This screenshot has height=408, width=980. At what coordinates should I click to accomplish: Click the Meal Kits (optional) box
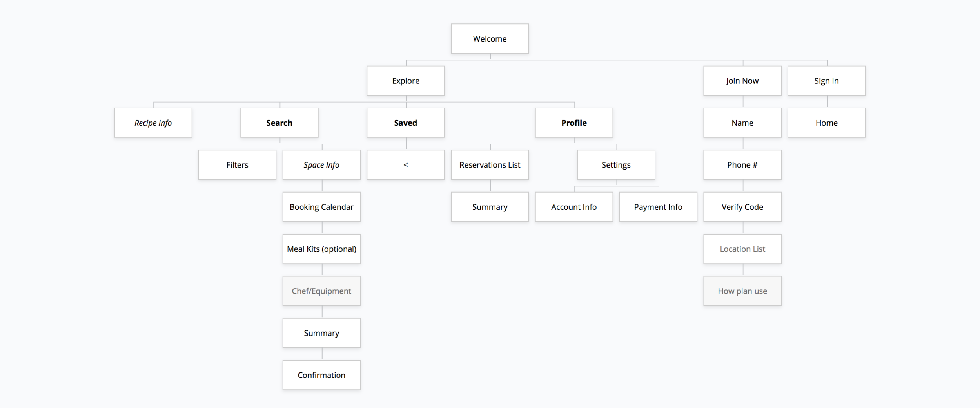(321, 249)
